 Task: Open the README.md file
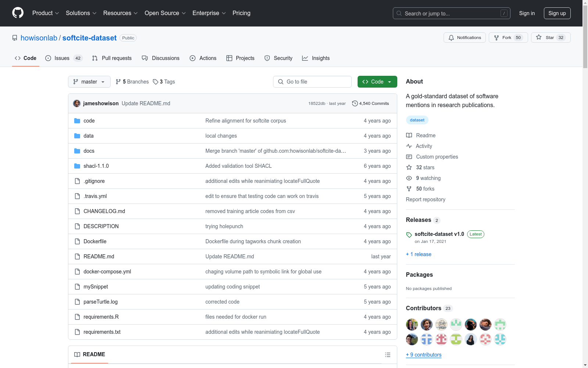[x=99, y=256]
